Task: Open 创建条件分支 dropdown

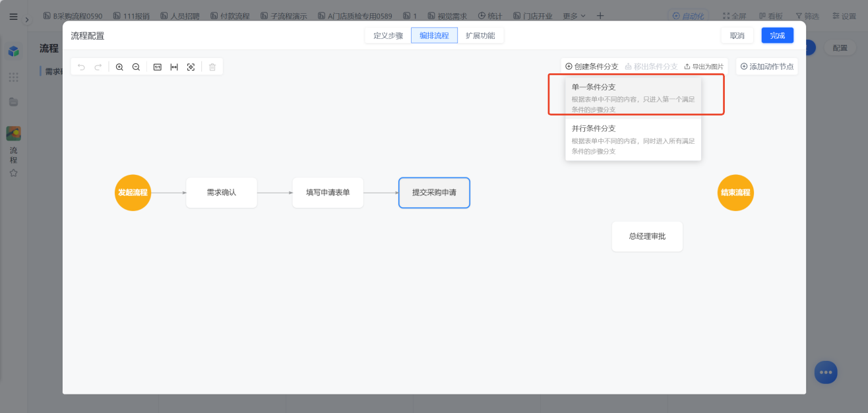Action: (x=592, y=67)
